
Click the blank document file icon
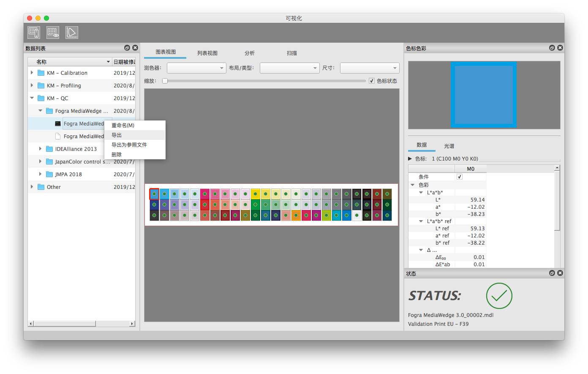click(58, 136)
